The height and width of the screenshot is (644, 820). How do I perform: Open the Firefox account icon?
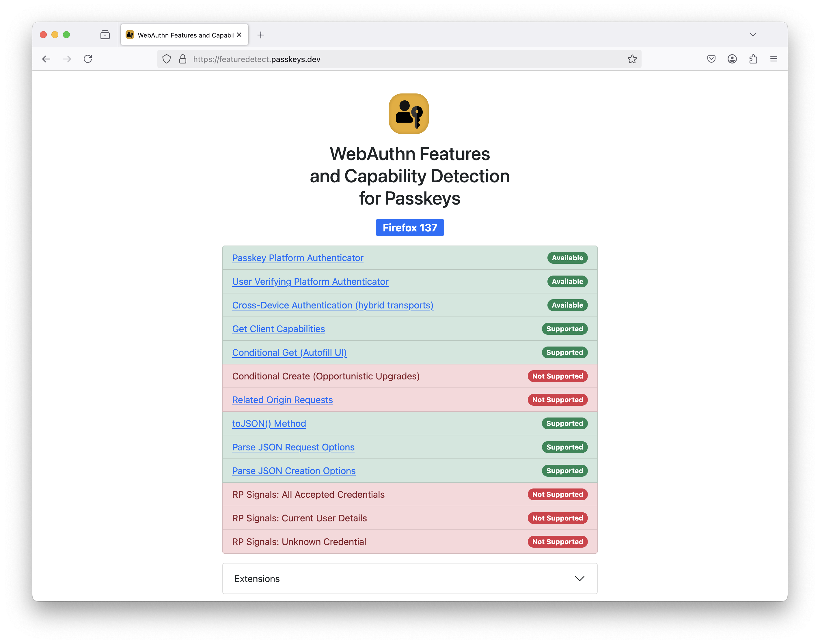point(732,59)
